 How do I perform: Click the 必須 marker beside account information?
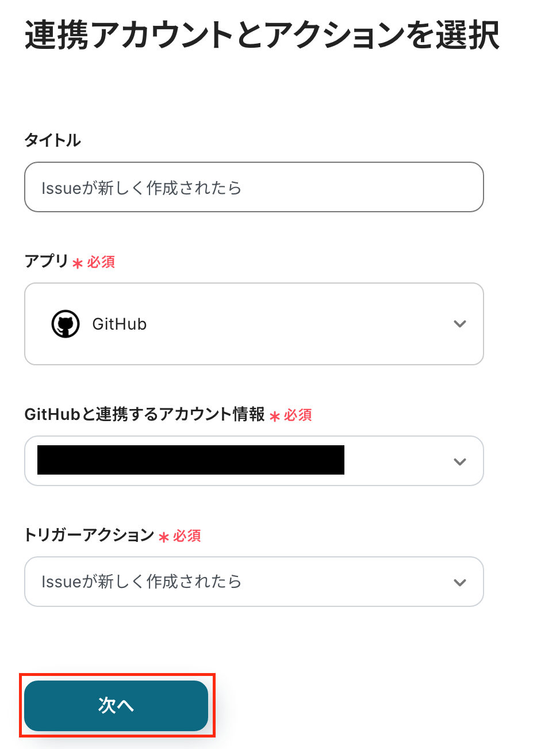(x=298, y=415)
